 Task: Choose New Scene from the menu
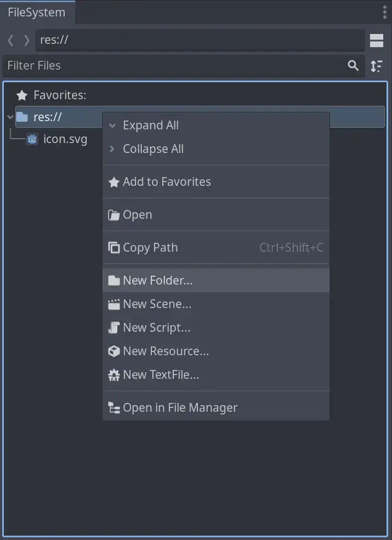coord(216,304)
